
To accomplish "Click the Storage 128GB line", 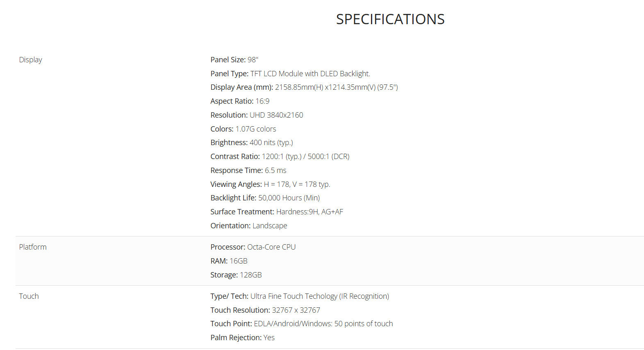I will 236,275.
